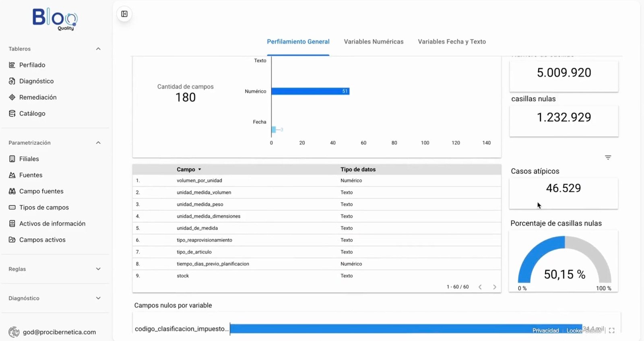Open Campo fuentes binoculars icon

click(12, 191)
